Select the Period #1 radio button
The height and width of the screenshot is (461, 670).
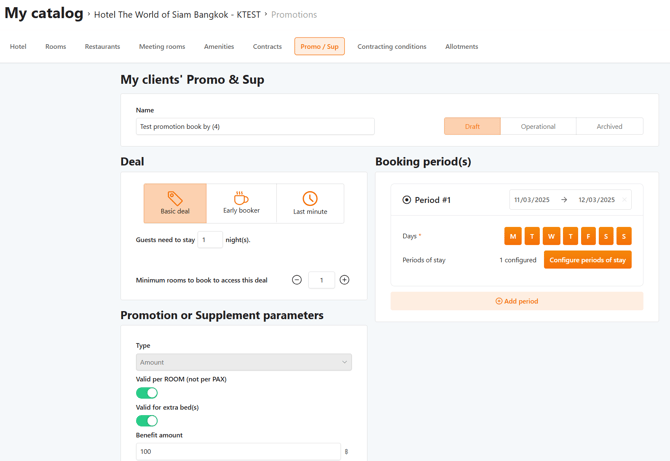tap(407, 200)
